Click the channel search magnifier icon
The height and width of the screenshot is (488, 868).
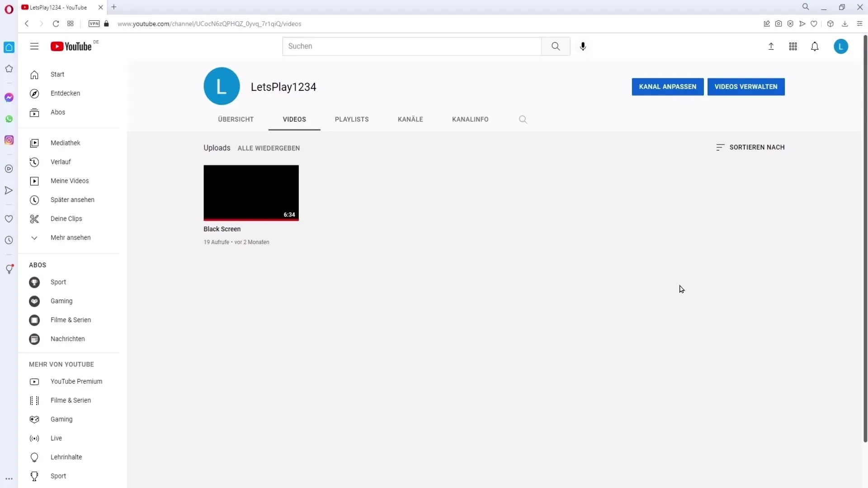pos(523,118)
